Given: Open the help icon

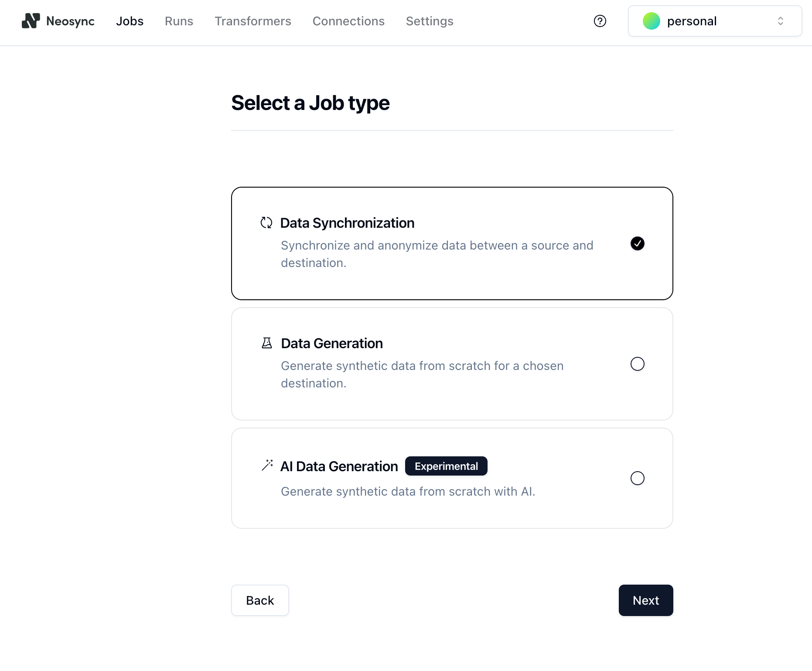Looking at the screenshot, I should click(x=600, y=21).
